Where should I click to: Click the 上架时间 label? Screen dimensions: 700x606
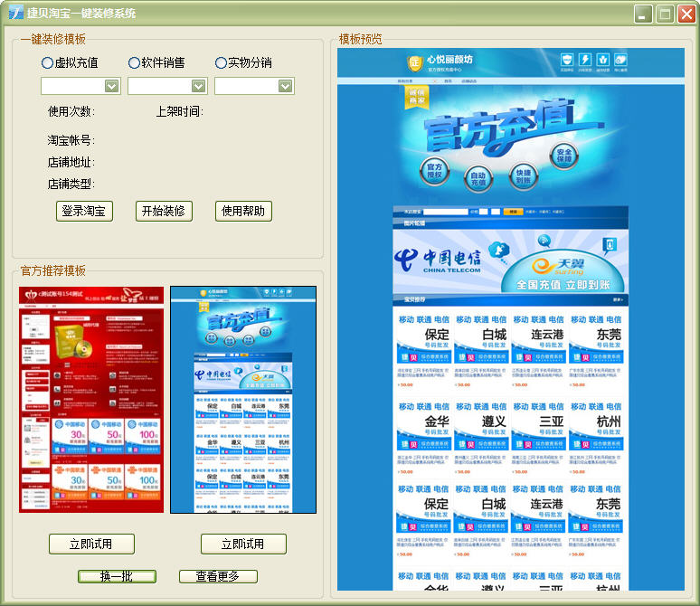[x=179, y=111]
